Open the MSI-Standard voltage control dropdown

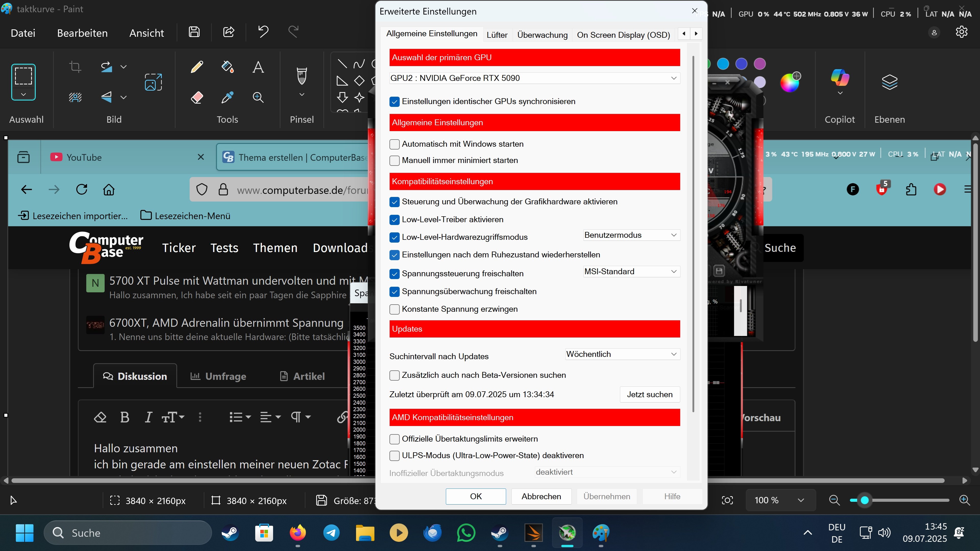coord(631,271)
